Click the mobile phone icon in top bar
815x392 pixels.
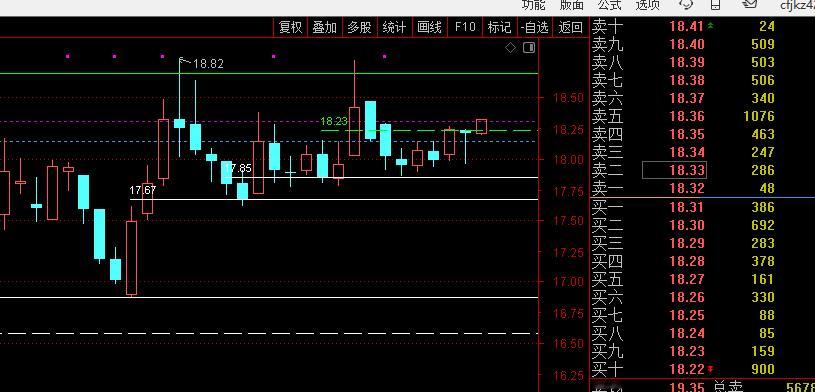[716, 4]
